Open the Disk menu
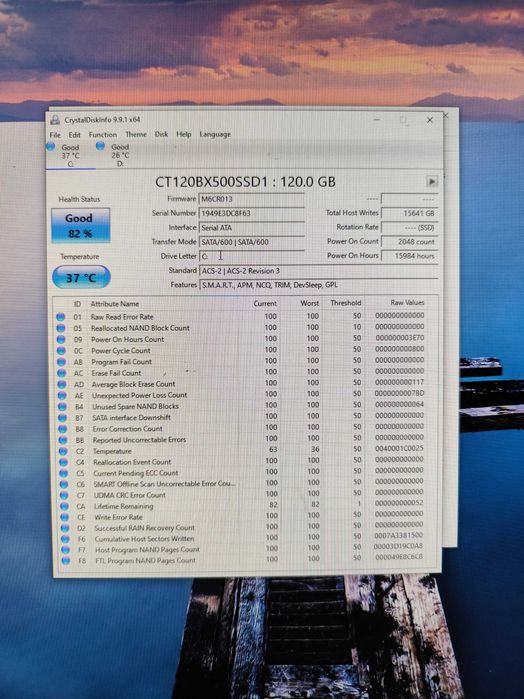 pyautogui.click(x=161, y=134)
